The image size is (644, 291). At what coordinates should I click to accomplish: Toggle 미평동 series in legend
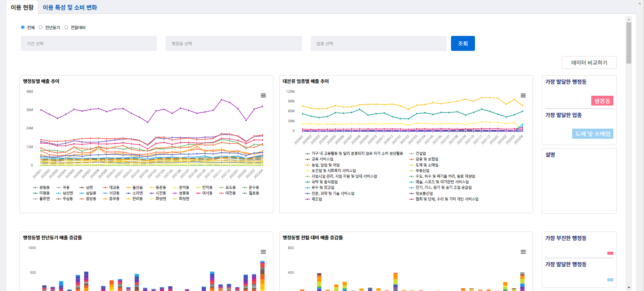click(x=41, y=193)
